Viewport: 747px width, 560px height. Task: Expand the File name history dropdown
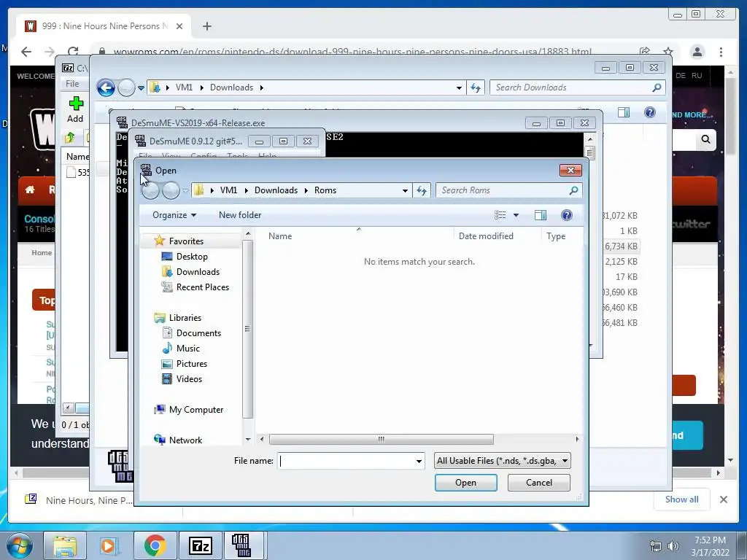coord(419,461)
